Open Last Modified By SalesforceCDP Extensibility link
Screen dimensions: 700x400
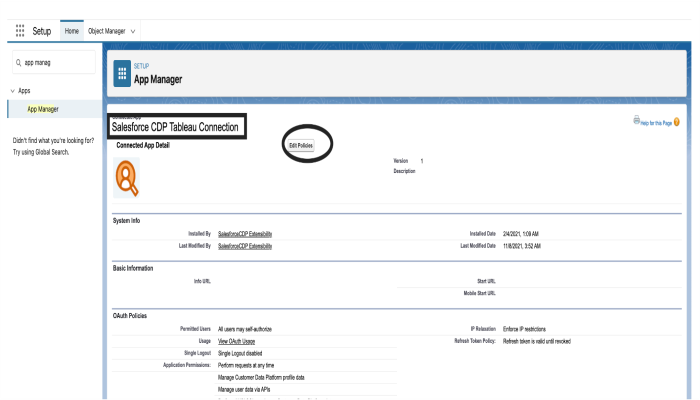[245, 246]
